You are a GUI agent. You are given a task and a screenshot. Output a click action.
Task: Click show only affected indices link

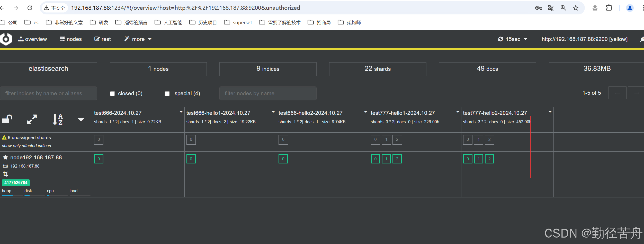point(26,146)
